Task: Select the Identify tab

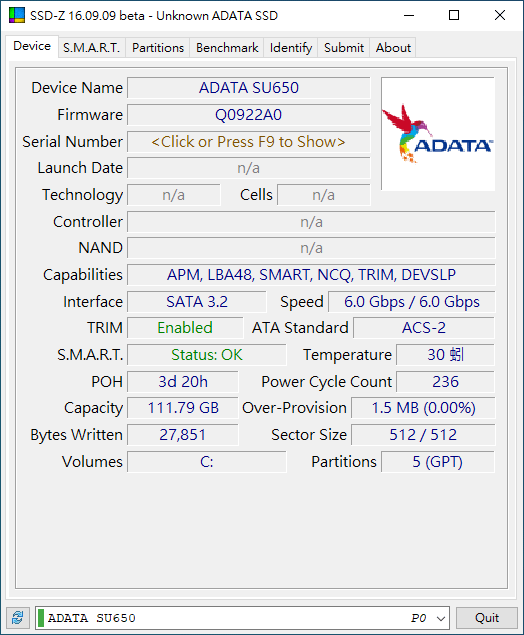Action: (x=291, y=48)
